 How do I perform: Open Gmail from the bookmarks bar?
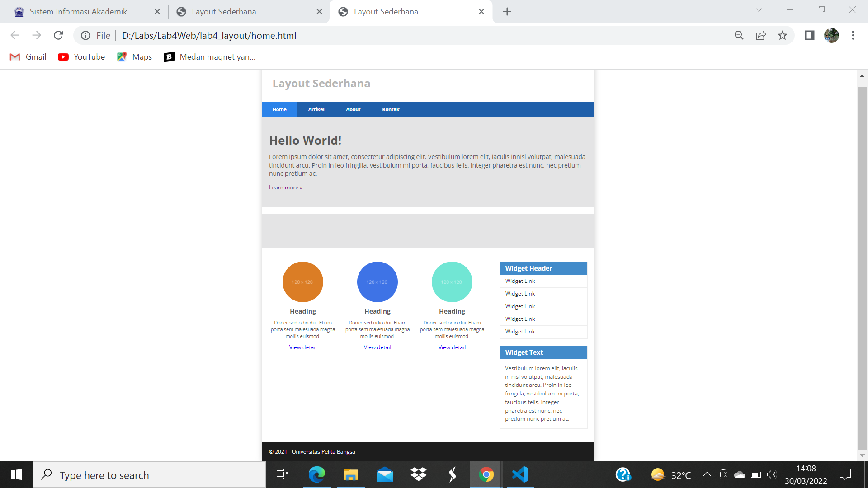[x=28, y=56]
